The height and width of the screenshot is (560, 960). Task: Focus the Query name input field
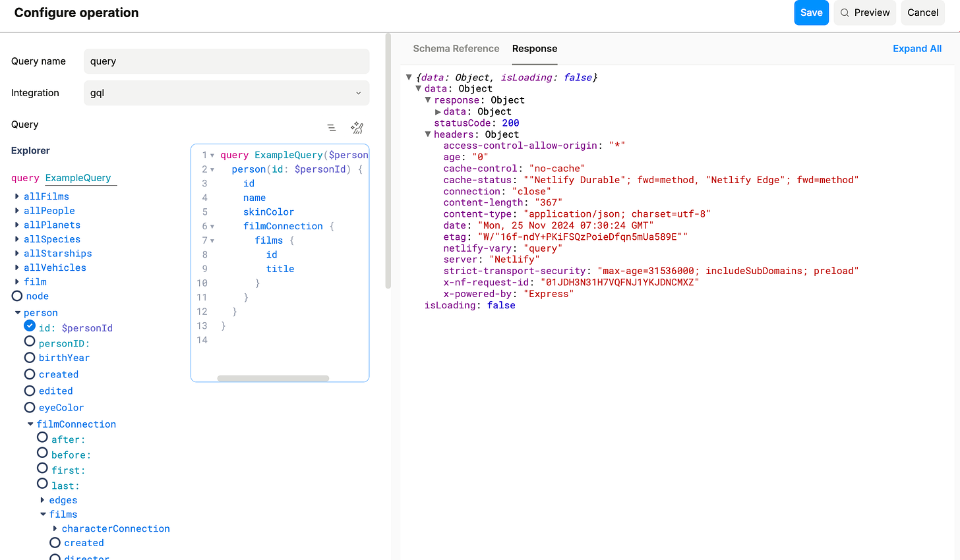point(227,61)
